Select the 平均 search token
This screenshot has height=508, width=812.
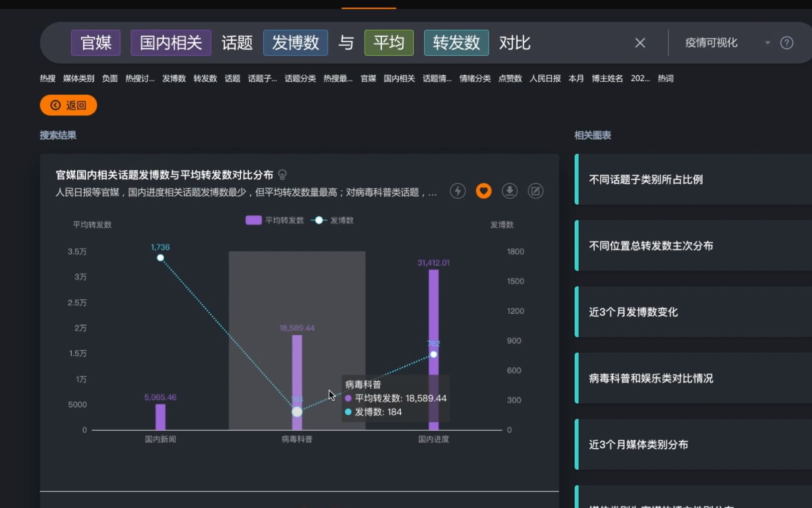pos(389,43)
